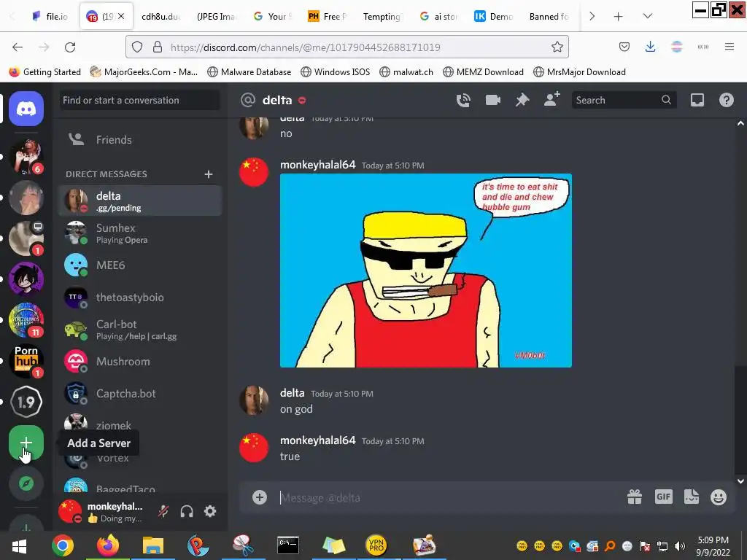Open MEE6 direct message
The width and height of the screenshot is (747, 560).
pyautogui.click(x=141, y=265)
